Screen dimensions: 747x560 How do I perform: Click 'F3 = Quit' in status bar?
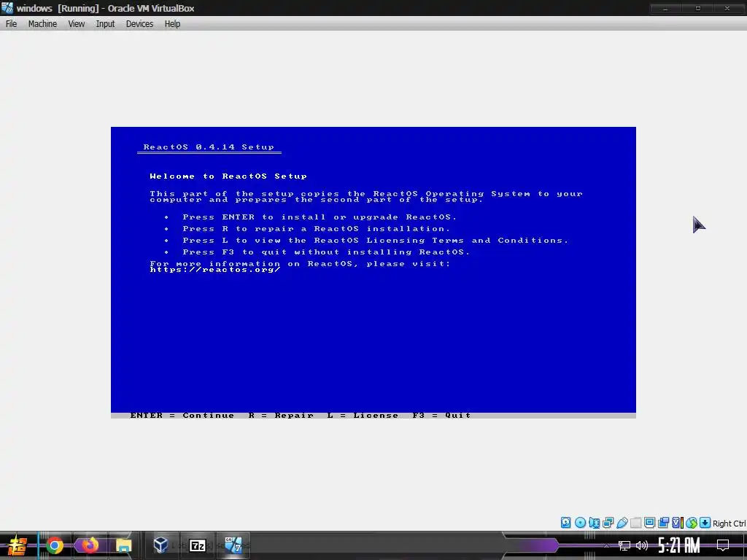tap(441, 415)
